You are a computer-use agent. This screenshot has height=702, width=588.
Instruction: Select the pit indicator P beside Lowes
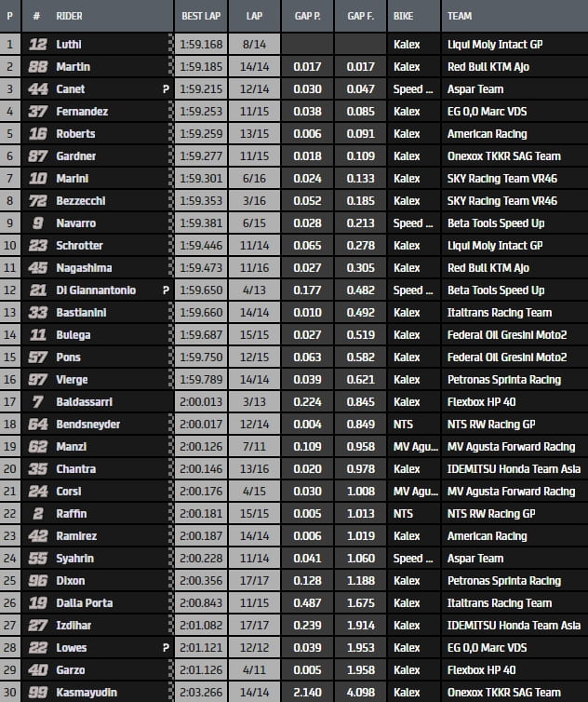pyautogui.click(x=166, y=648)
